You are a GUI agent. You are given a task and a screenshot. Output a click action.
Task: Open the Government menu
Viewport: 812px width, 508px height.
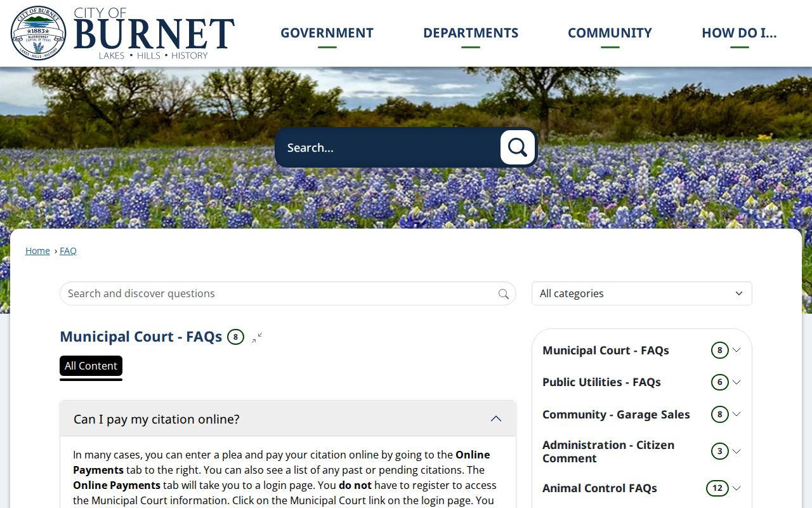tap(327, 33)
